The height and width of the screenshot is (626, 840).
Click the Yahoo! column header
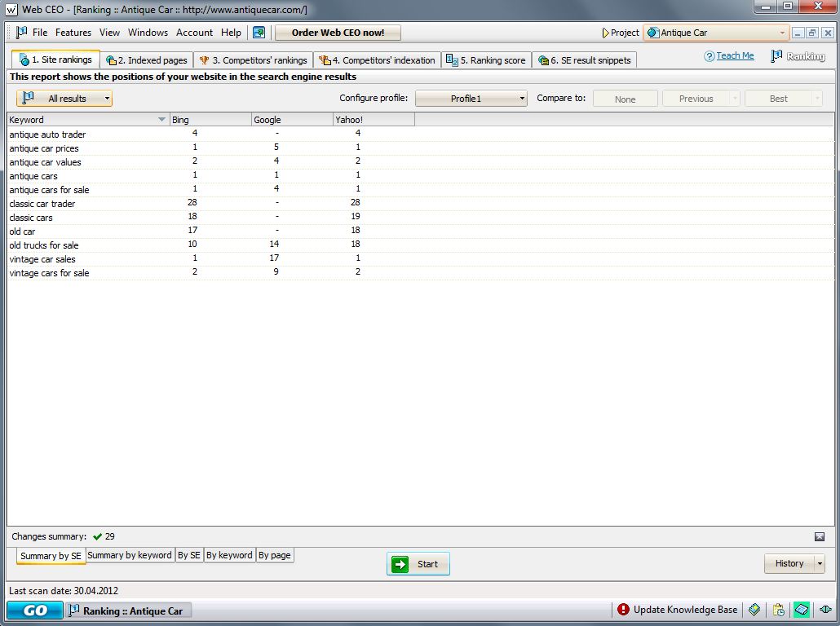click(x=374, y=120)
